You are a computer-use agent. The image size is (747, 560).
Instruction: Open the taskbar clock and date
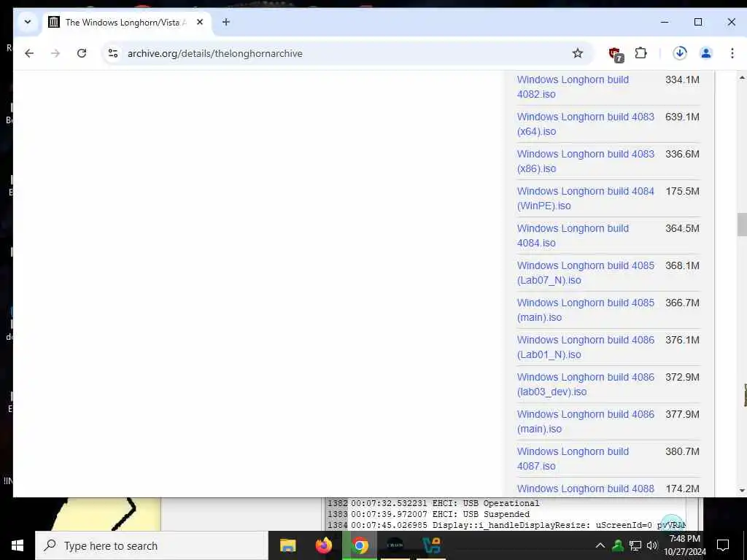click(684, 545)
